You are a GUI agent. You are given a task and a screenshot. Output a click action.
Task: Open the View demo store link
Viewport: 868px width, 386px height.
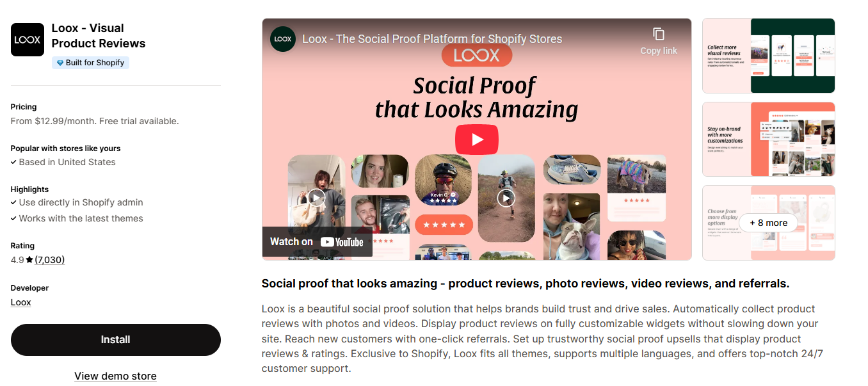115,376
